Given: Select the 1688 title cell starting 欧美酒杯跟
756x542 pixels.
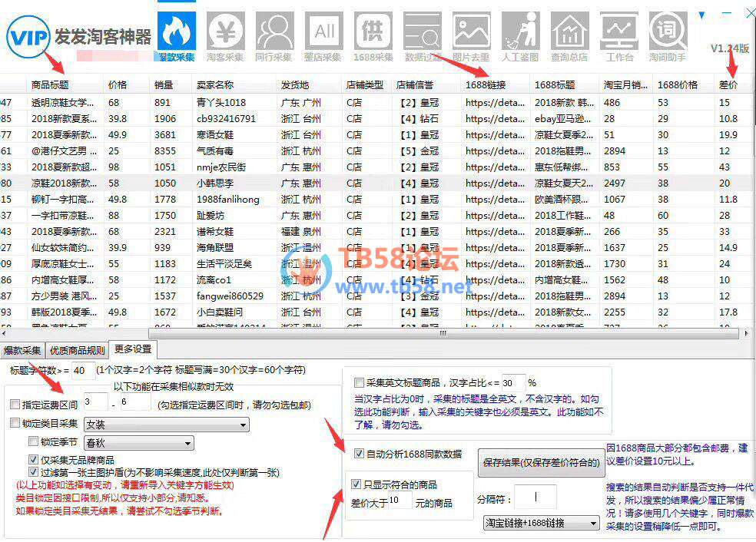Looking at the screenshot, I should click(x=562, y=200).
